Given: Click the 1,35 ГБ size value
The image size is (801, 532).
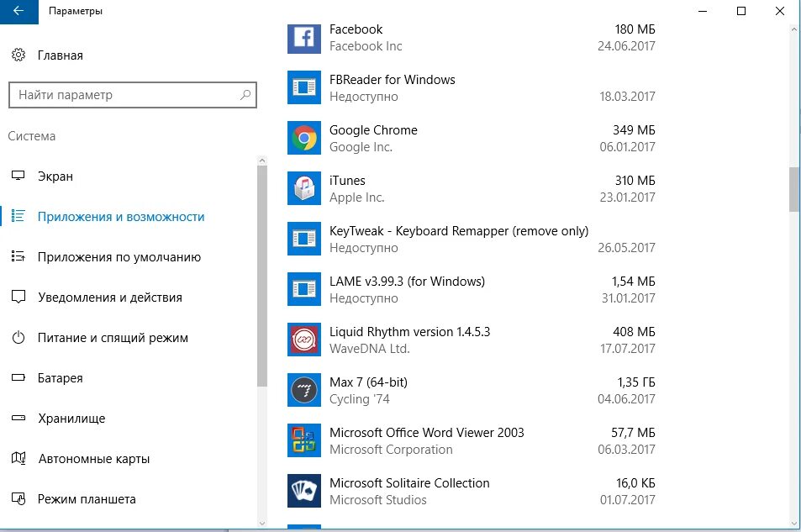Looking at the screenshot, I should [x=636, y=382].
